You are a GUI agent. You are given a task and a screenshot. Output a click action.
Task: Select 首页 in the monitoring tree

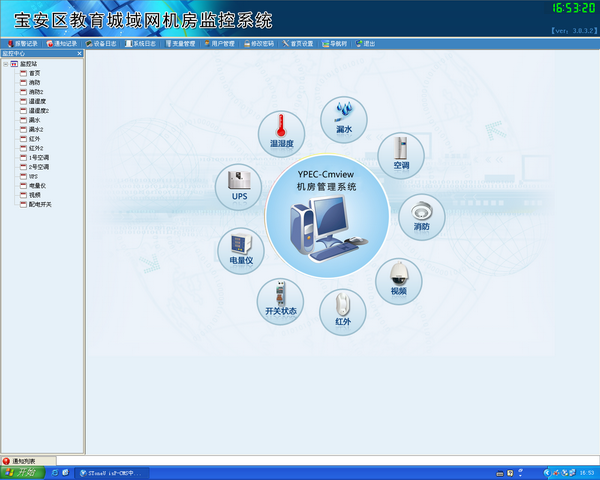pyautogui.click(x=34, y=73)
